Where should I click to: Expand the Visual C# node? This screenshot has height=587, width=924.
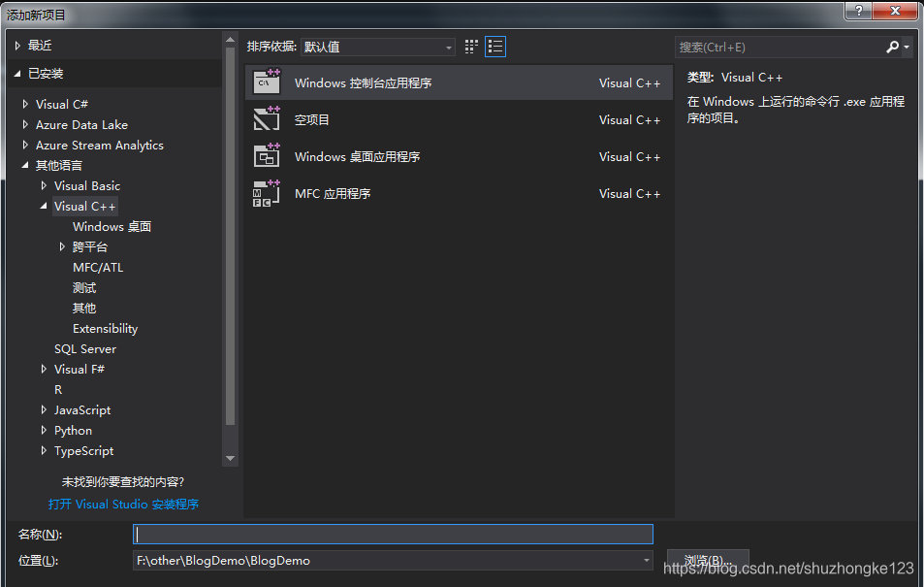[25, 104]
